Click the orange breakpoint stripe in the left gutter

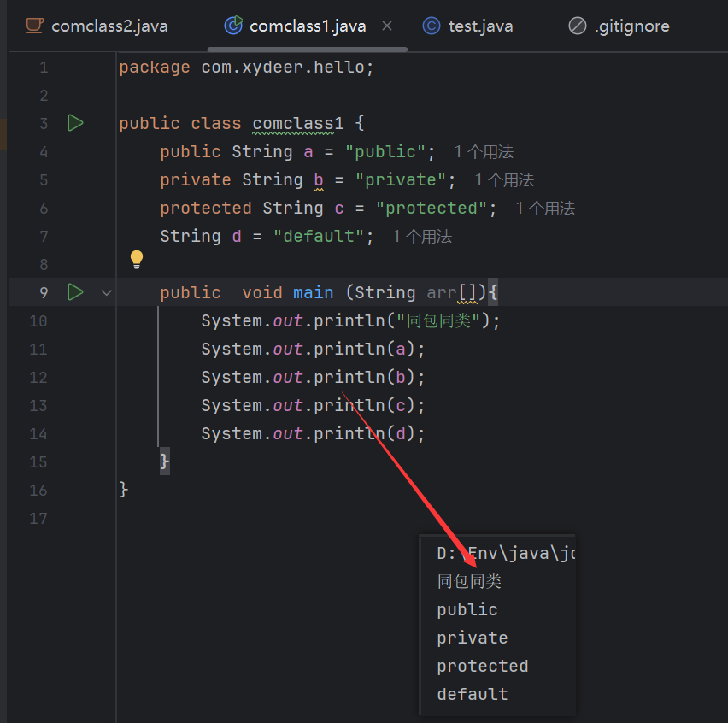click(x=3, y=136)
